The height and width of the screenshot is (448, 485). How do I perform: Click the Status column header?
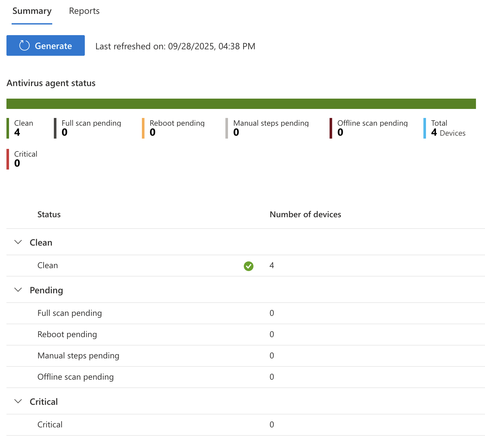pos(49,214)
